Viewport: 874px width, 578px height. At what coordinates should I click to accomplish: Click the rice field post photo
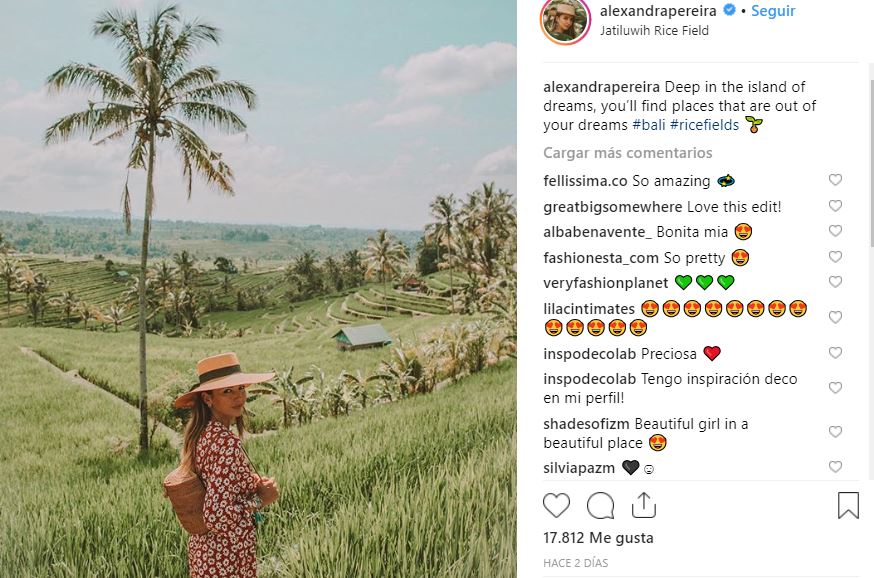tap(258, 289)
